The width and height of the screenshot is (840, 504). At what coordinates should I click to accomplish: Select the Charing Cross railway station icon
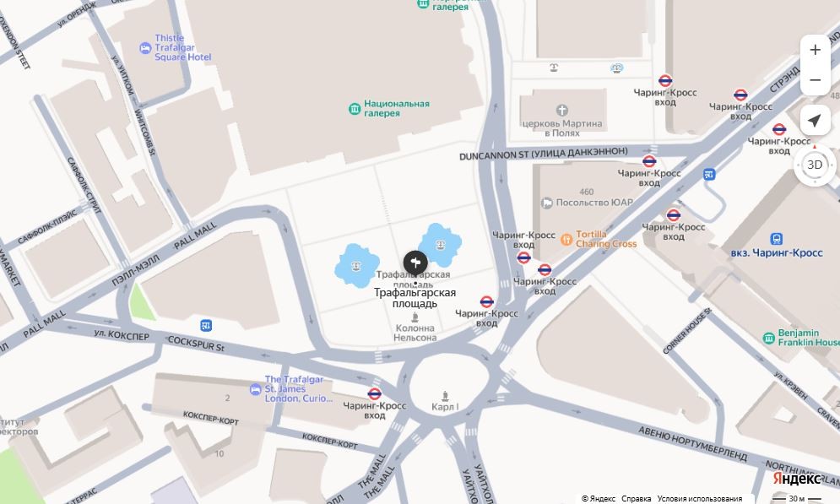(776, 239)
